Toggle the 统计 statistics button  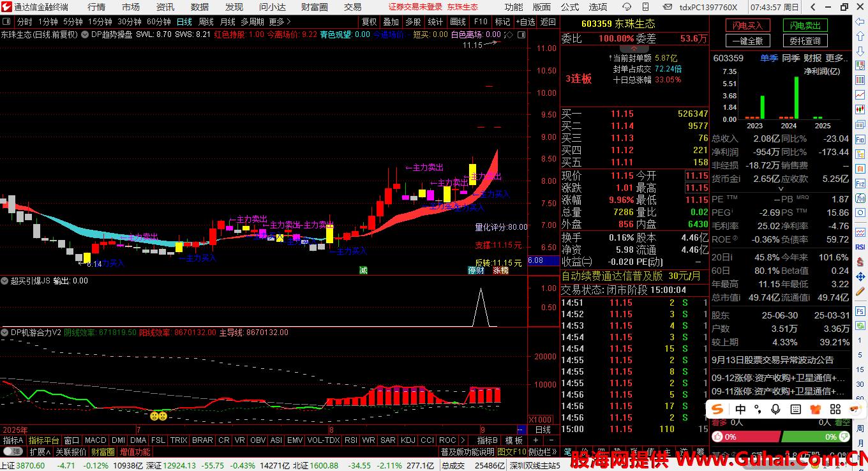point(435,22)
